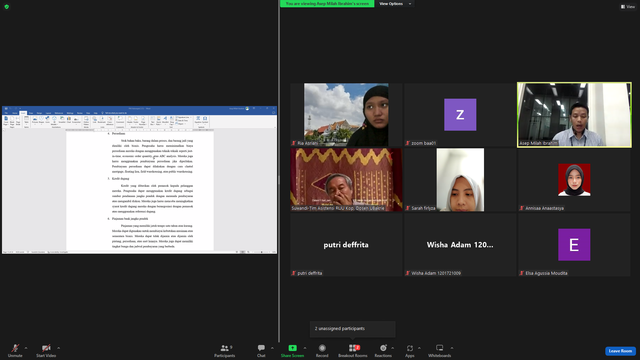Select Sarah firlyza's video tile
This screenshot has height=360, width=640.
coord(460,180)
